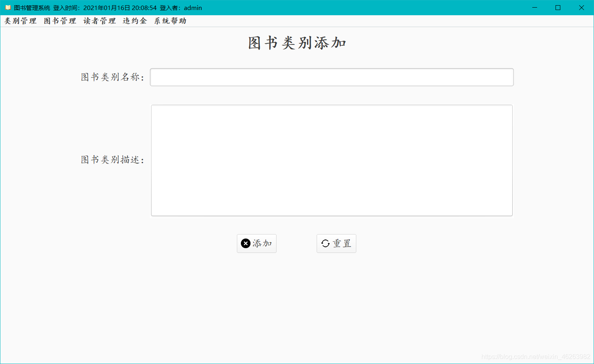Click the 重置 button
Viewport: 594px width, 364px height.
pyautogui.click(x=336, y=243)
